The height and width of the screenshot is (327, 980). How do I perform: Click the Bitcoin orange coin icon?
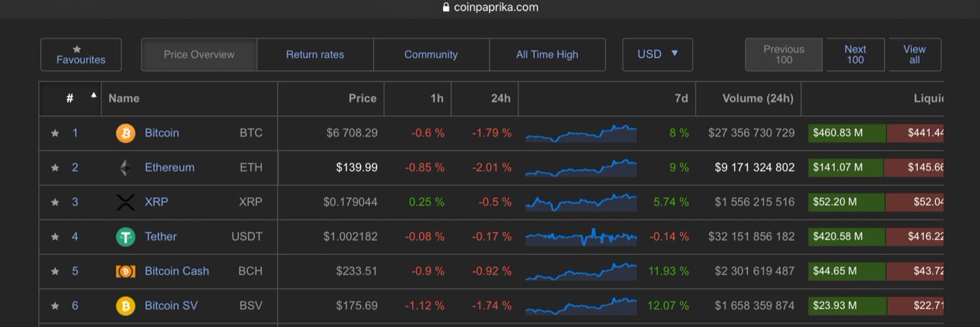[125, 133]
